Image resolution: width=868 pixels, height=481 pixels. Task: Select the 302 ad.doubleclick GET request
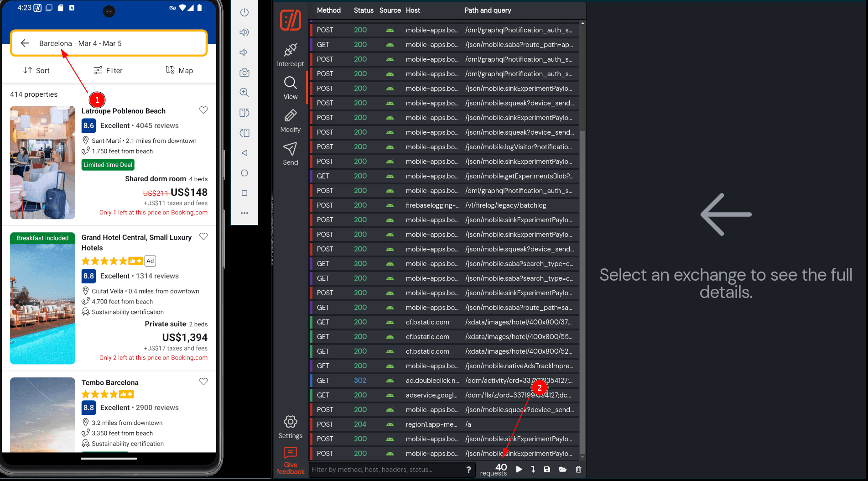pos(445,381)
